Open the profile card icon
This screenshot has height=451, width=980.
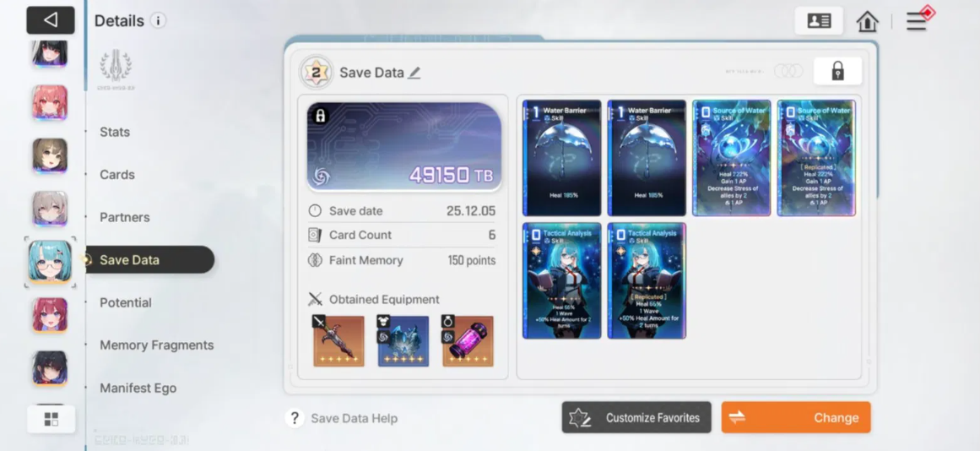819,20
